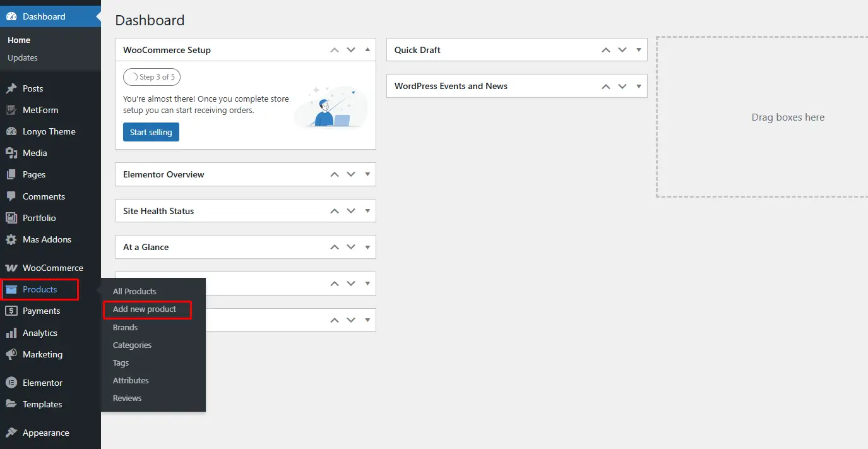The width and height of the screenshot is (868, 449).
Task: Open Tags submenu item
Action: point(121,362)
